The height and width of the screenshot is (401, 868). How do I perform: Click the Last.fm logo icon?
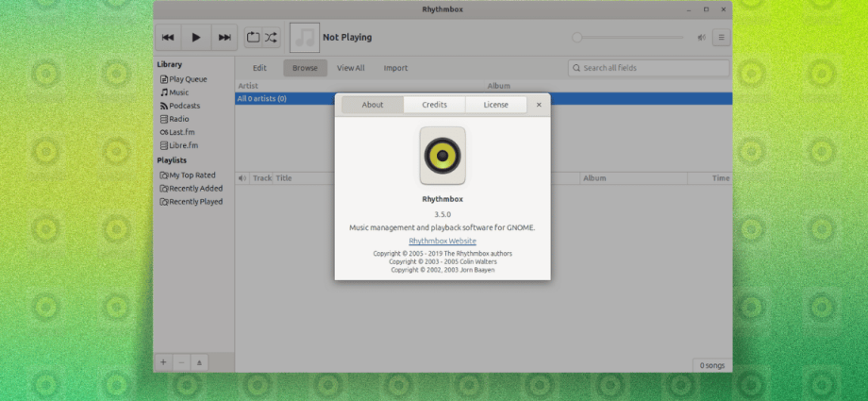click(x=164, y=132)
